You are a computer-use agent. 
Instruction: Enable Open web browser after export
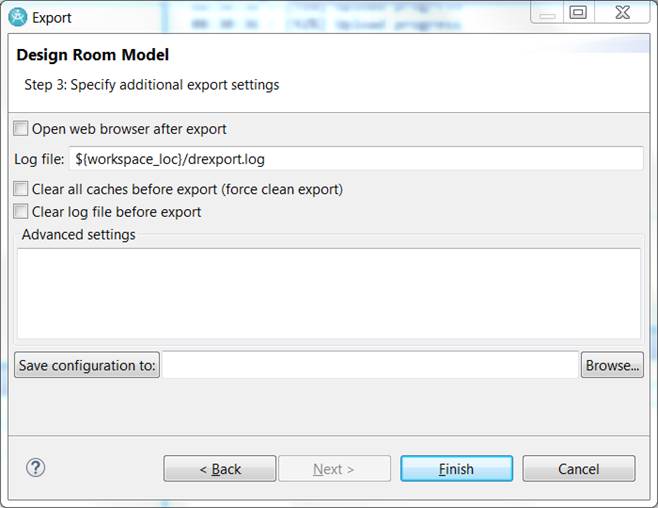[21, 129]
